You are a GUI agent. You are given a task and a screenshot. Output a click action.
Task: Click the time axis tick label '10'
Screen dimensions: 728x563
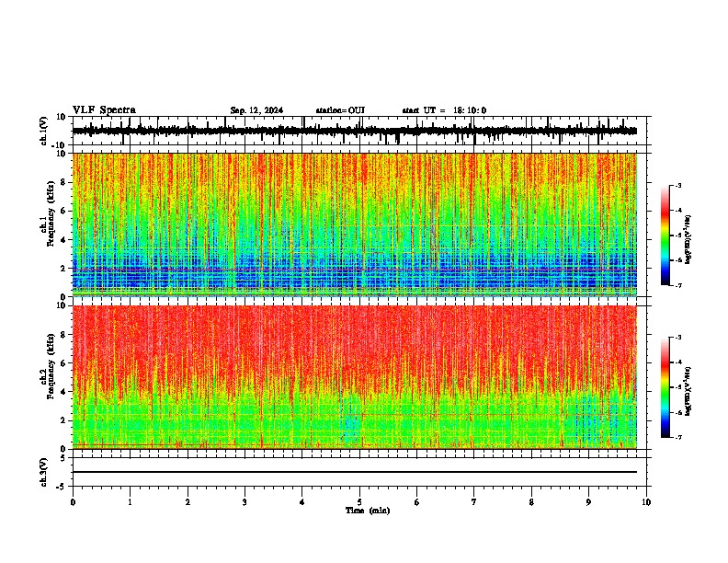point(646,502)
